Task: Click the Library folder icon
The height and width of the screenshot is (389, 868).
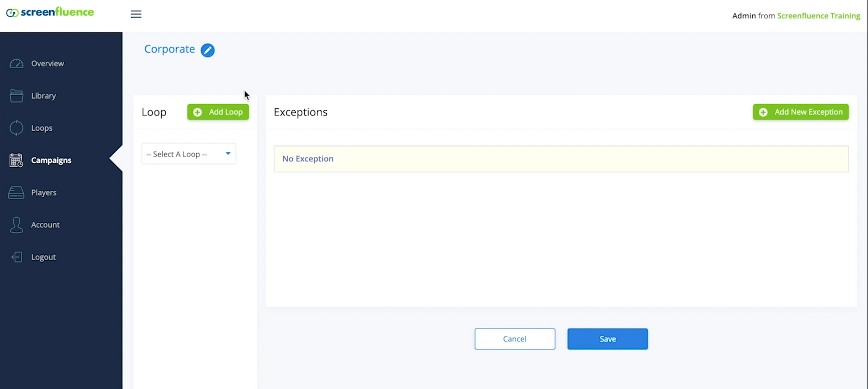Action: (x=16, y=96)
